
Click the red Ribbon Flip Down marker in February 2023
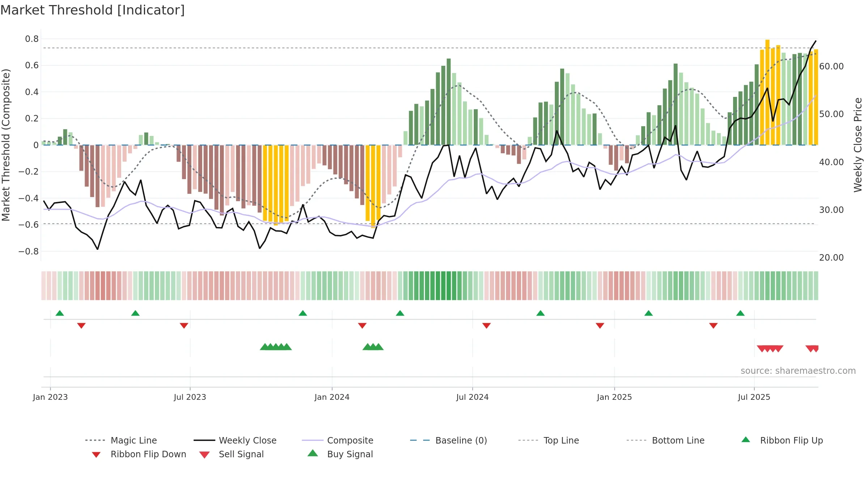coord(81,326)
